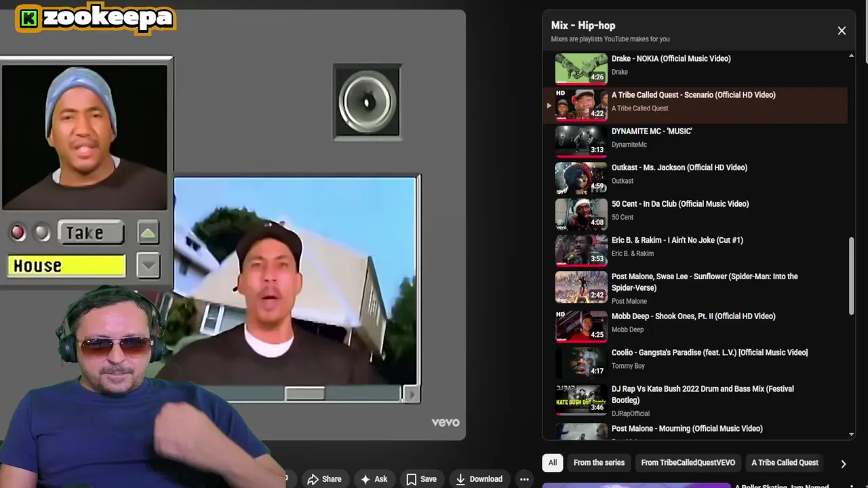Play Mobb Deep - Shook Ones thumbnail
The width and height of the screenshot is (868, 488).
[581, 326]
